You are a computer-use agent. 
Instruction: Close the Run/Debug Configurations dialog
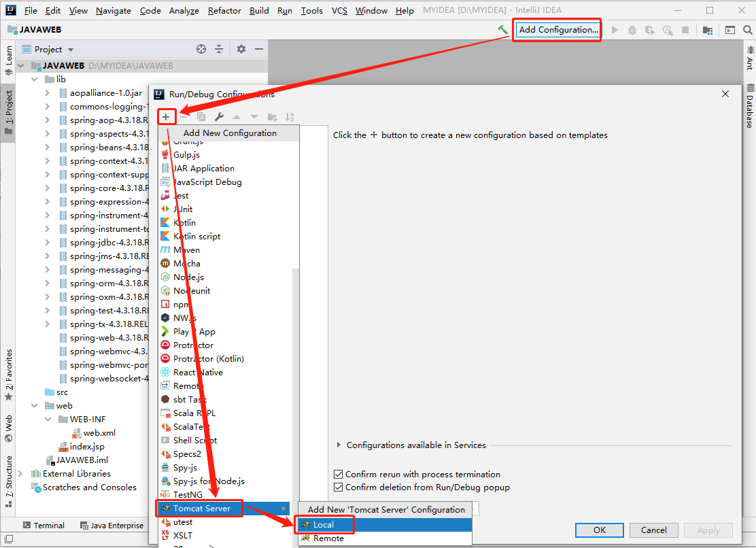(x=725, y=94)
